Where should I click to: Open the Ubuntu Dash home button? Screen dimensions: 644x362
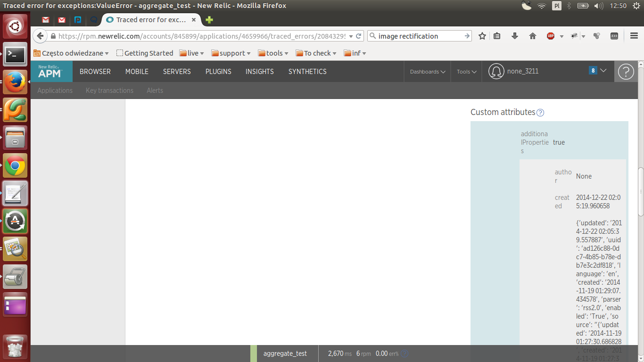point(15,26)
